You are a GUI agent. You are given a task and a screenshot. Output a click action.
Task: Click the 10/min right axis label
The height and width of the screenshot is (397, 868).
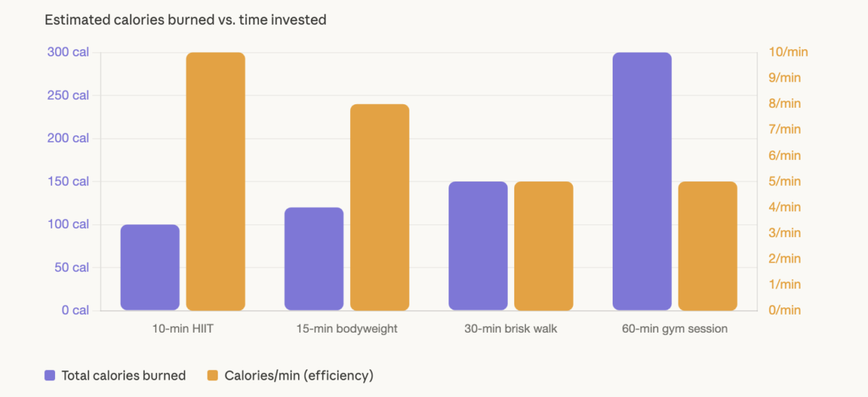[788, 52]
